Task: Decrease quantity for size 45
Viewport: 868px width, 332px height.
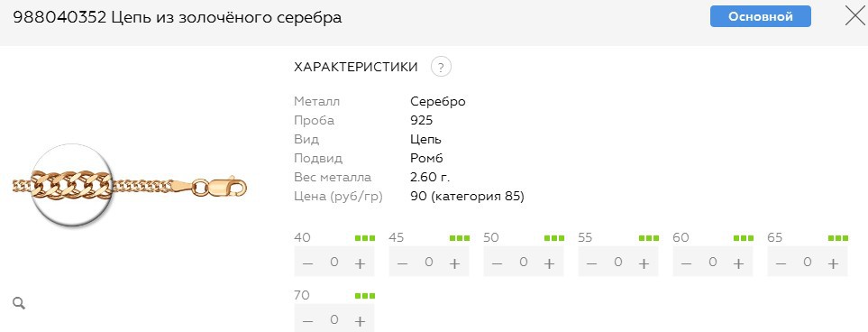Action: pyautogui.click(x=402, y=263)
